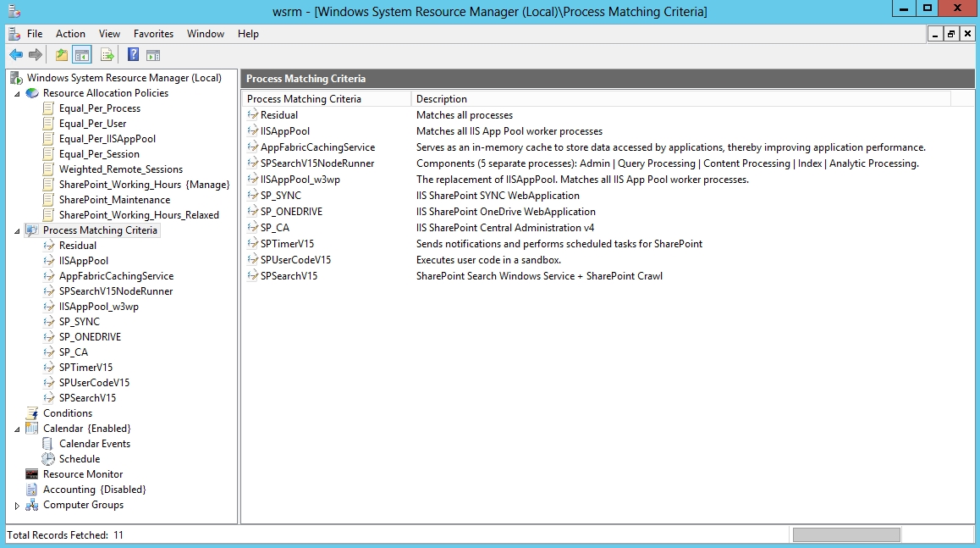Screen dimensions: 980x548
Task: Select SharePoint_Maintenance policy
Action: [114, 200]
